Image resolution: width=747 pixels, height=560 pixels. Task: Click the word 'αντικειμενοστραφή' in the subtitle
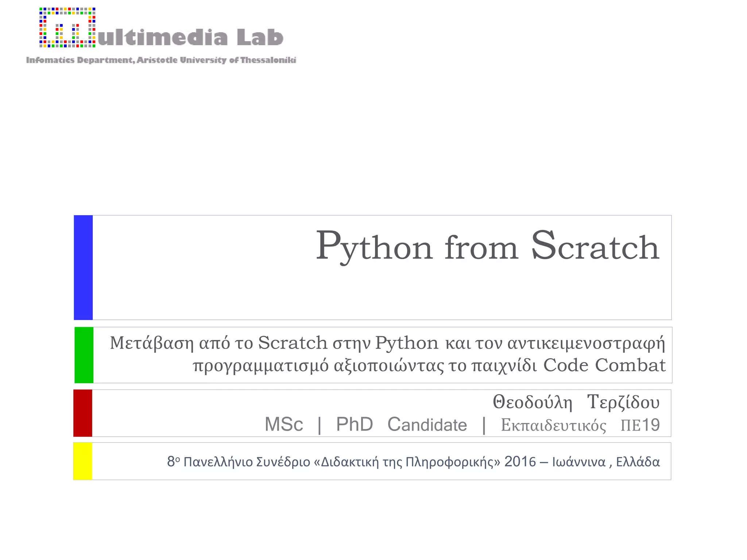point(586,343)
